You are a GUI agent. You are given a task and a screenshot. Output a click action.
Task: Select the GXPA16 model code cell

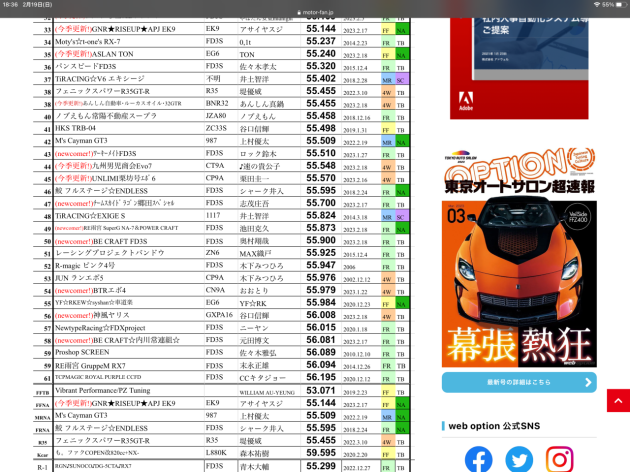point(219,315)
